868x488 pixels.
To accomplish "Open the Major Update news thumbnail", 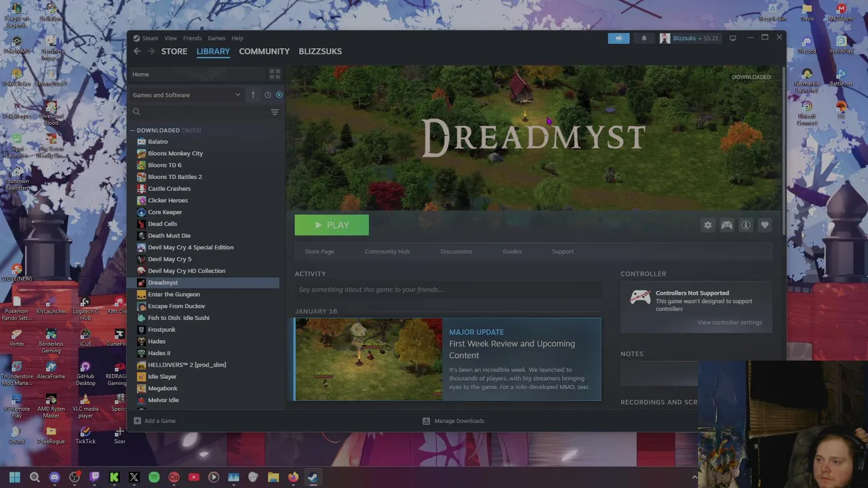I will coord(368,359).
